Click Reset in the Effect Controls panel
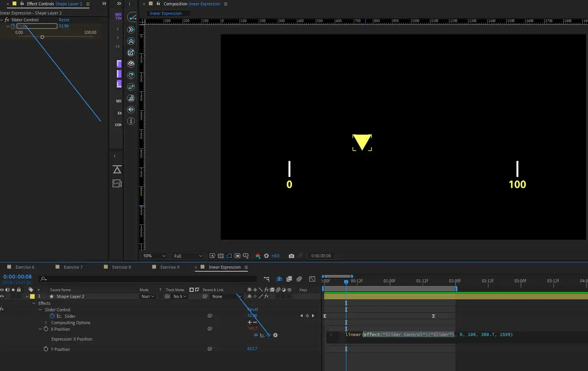 [x=64, y=20]
